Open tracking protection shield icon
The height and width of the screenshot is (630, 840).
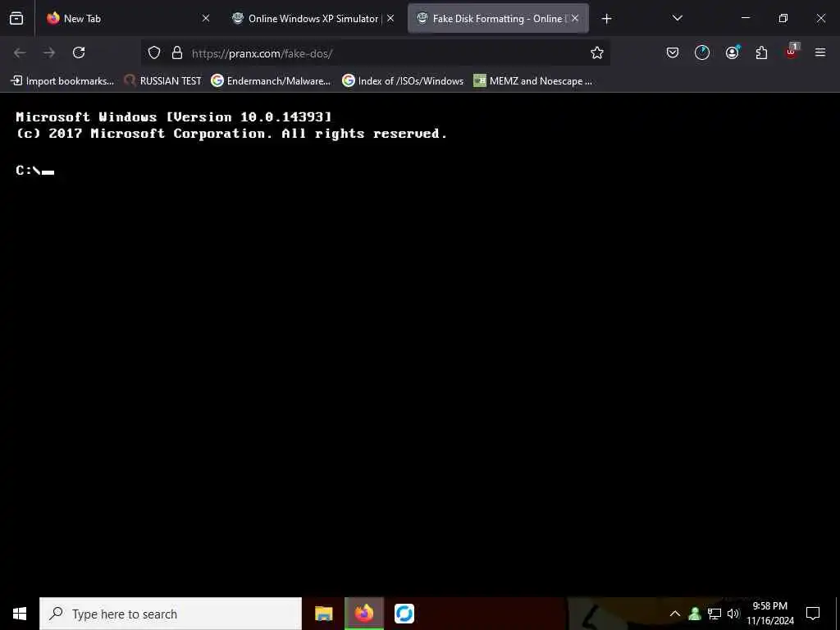click(154, 52)
